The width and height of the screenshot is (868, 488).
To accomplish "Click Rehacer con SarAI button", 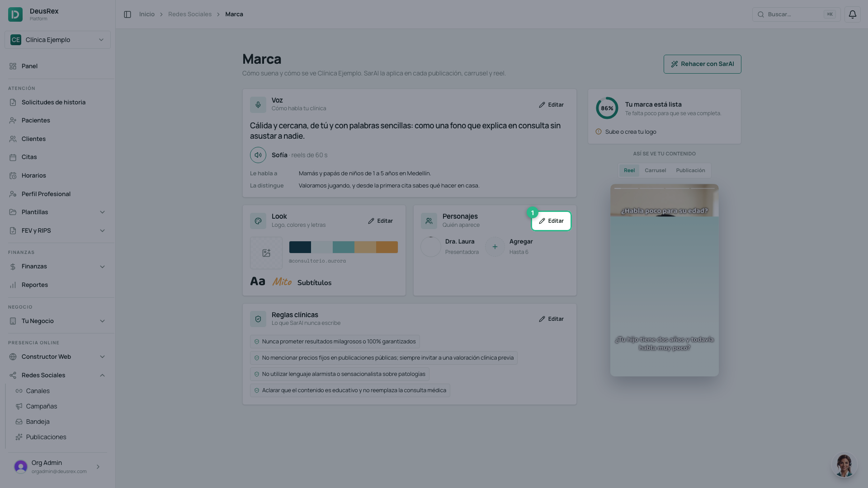I will (702, 64).
